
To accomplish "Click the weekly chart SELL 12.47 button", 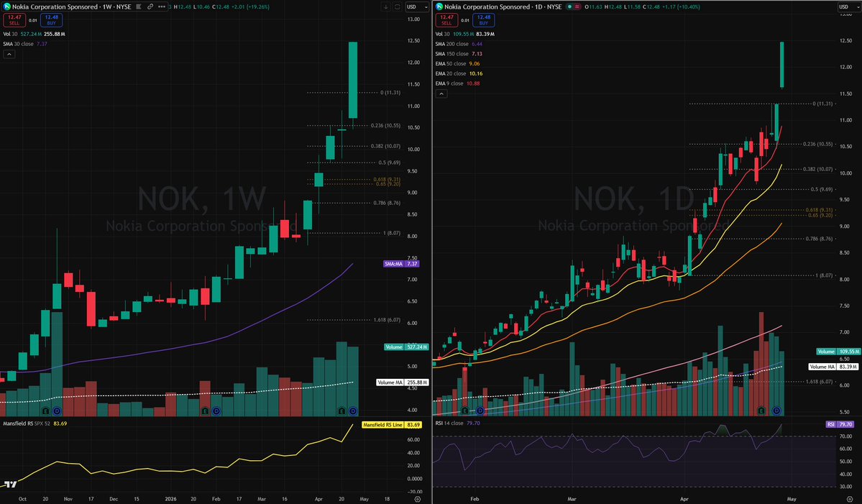I will pos(14,20).
